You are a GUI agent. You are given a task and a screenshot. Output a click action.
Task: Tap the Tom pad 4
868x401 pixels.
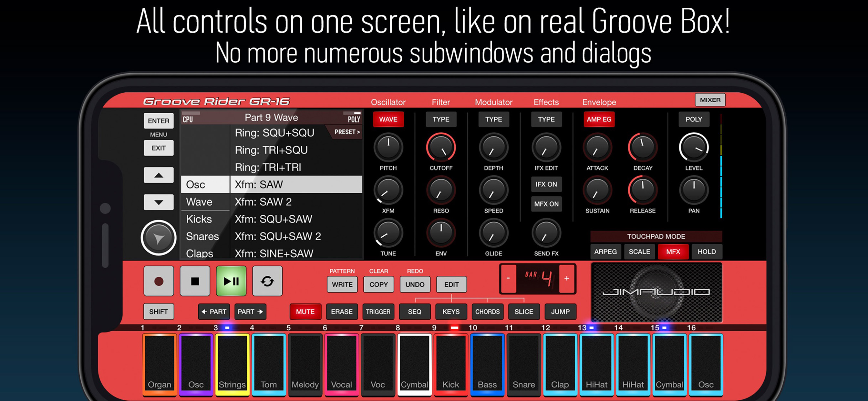[269, 364]
